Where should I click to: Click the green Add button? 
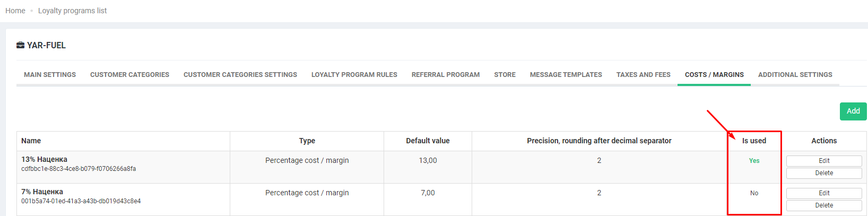coord(853,111)
